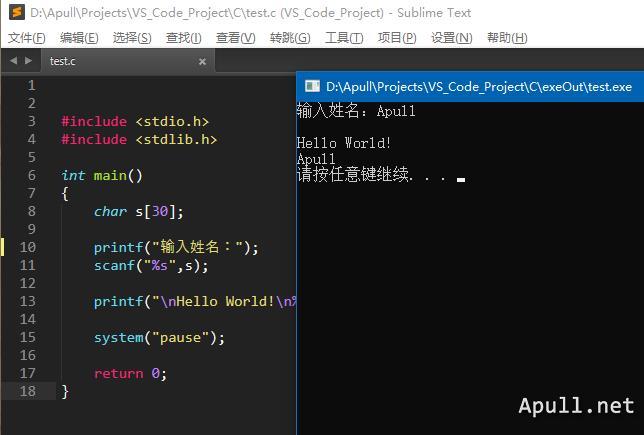Open the 选择(S) menu
This screenshot has height=435, width=644.
pyautogui.click(x=132, y=38)
